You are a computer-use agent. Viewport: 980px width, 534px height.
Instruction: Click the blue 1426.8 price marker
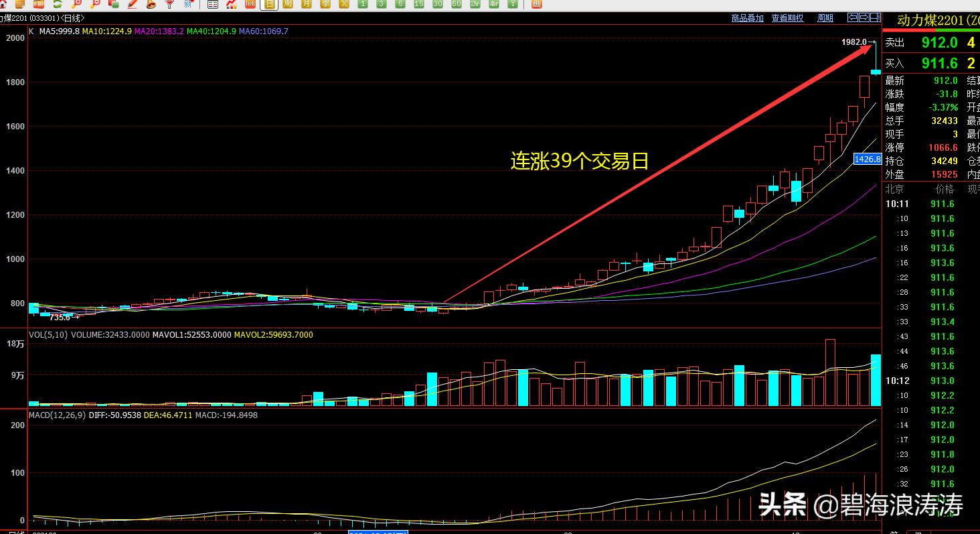click(x=868, y=159)
